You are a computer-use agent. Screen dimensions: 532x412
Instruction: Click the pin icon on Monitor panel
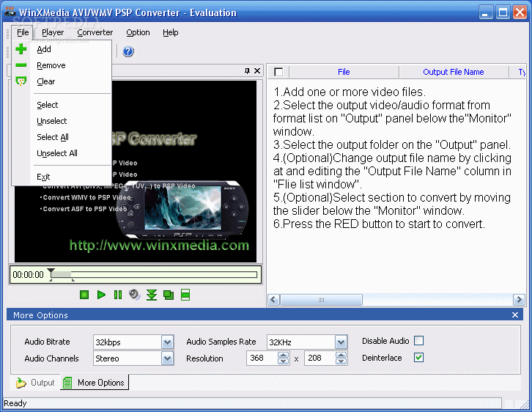point(248,70)
